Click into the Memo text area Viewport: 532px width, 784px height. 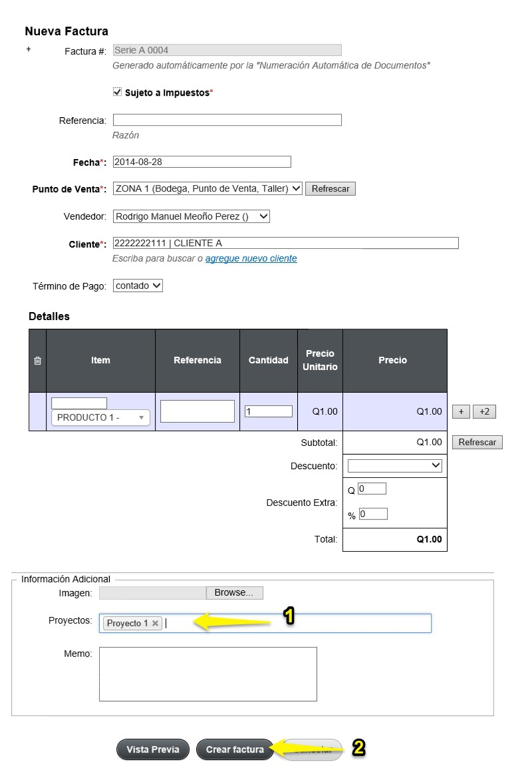pyautogui.click(x=207, y=674)
